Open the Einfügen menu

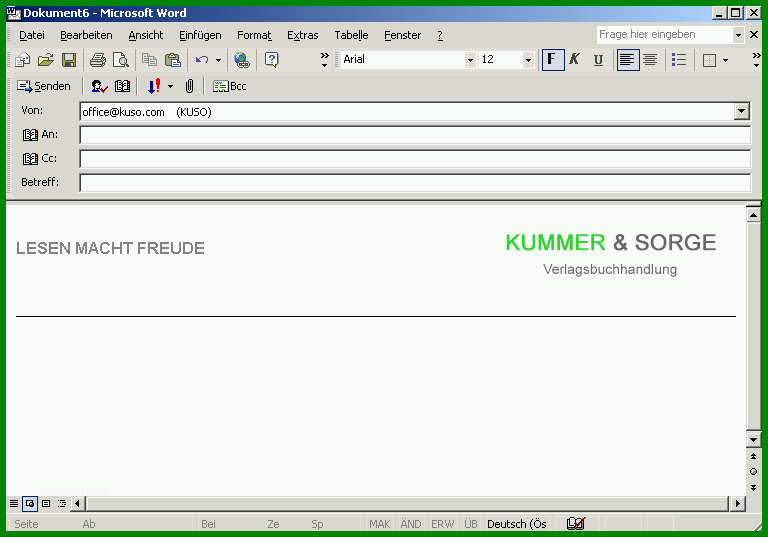click(200, 35)
